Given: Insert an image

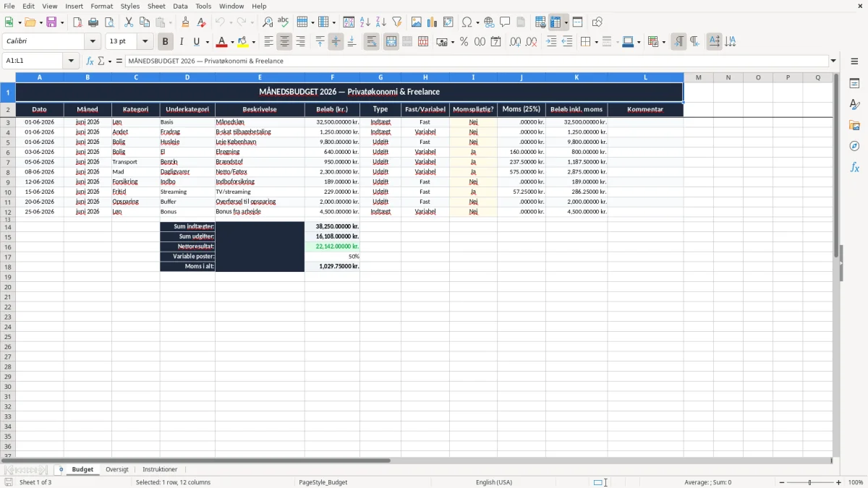Looking at the screenshot, I should 417,22.
